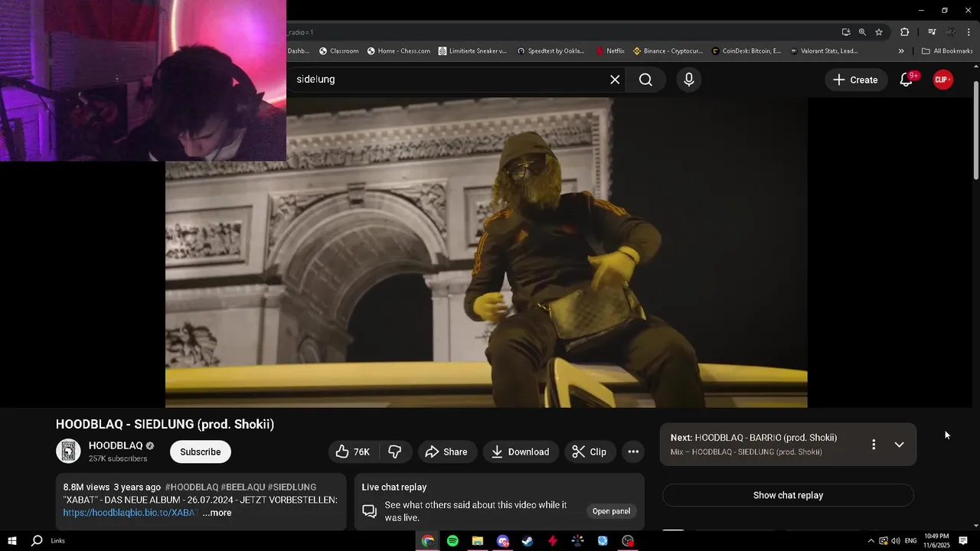Click the YouTube search magnifier button

coord(645,80)
